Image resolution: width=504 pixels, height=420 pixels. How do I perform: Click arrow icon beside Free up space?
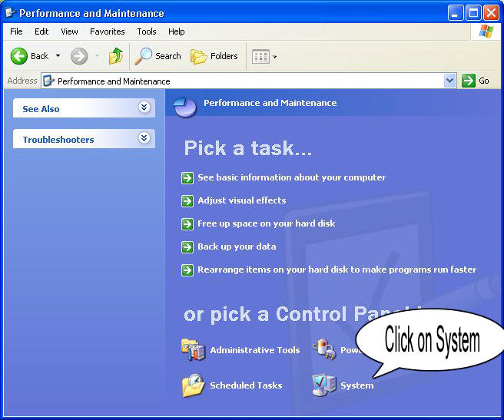(x=187, y=224)
